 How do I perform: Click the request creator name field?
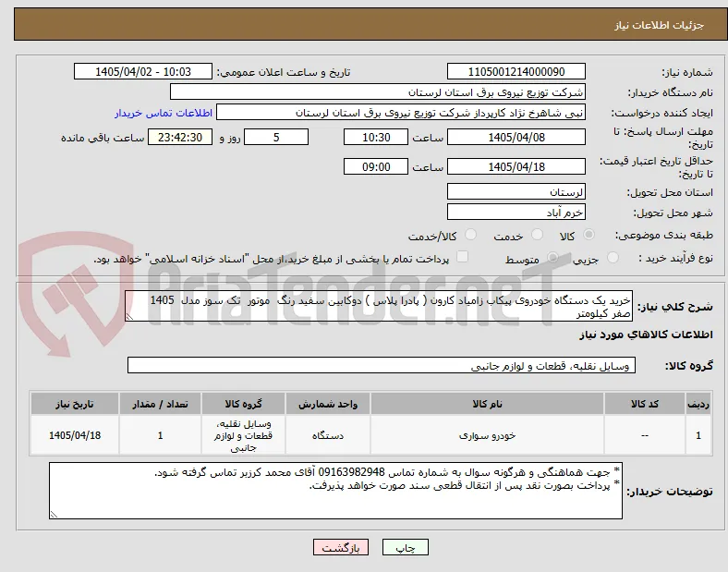click(401, 113)
